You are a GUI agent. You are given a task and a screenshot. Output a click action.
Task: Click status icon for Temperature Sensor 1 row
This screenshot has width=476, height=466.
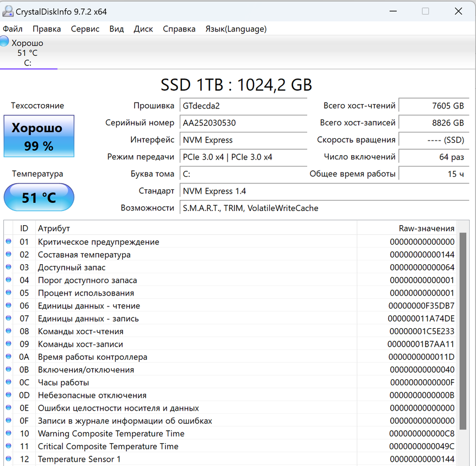click(x=8, y=459)
